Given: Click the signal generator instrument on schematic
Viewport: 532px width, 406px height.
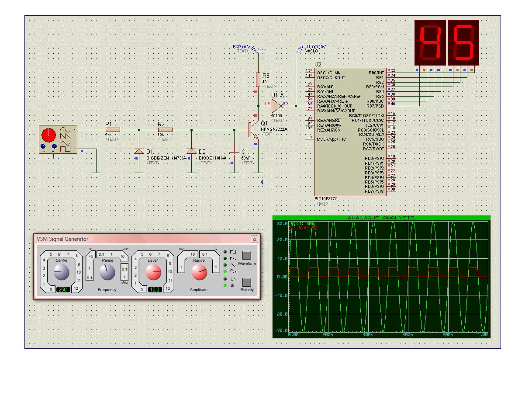Looking at the screenshot, I should coord(57,139).
